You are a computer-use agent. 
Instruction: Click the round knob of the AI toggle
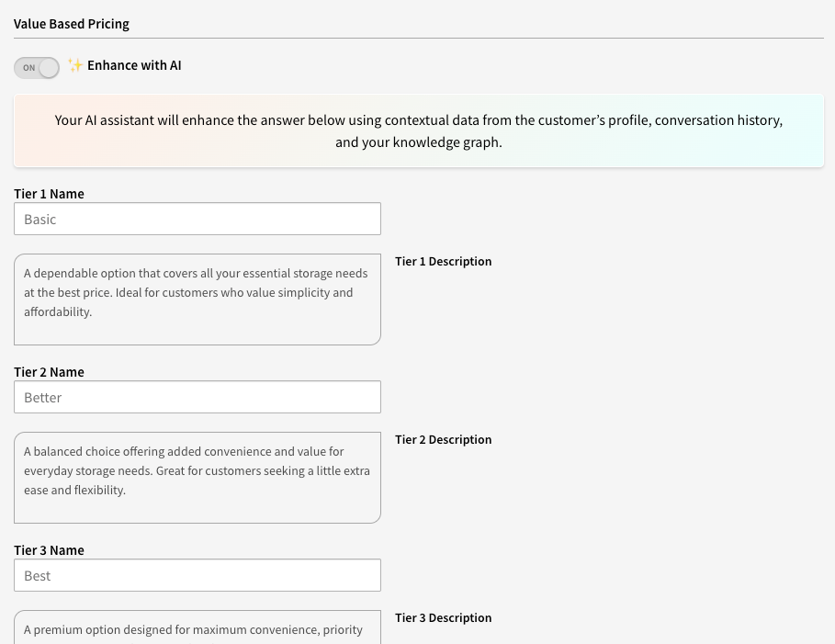click(x=49, y=67)
